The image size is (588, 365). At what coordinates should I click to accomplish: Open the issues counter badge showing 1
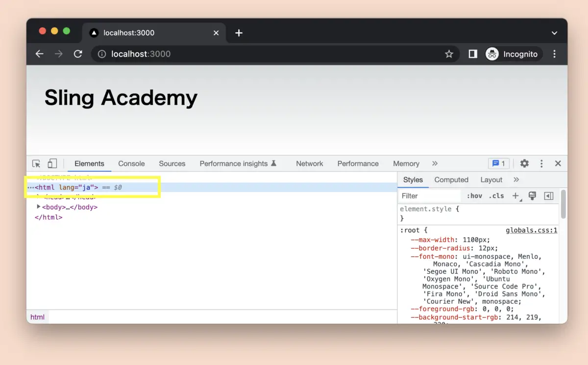click(x=499, y=164)
